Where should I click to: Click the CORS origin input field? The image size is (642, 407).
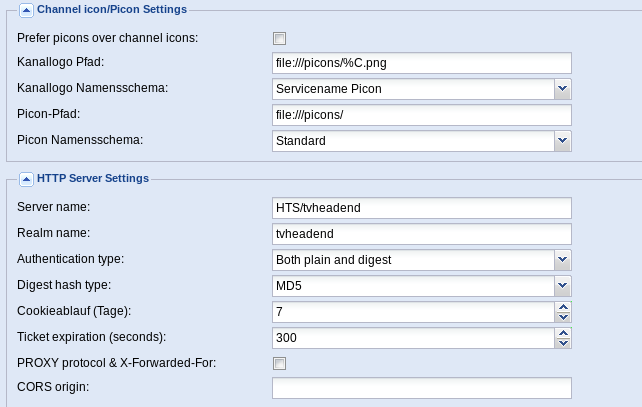pyautogui.click(x=422, y=388)
